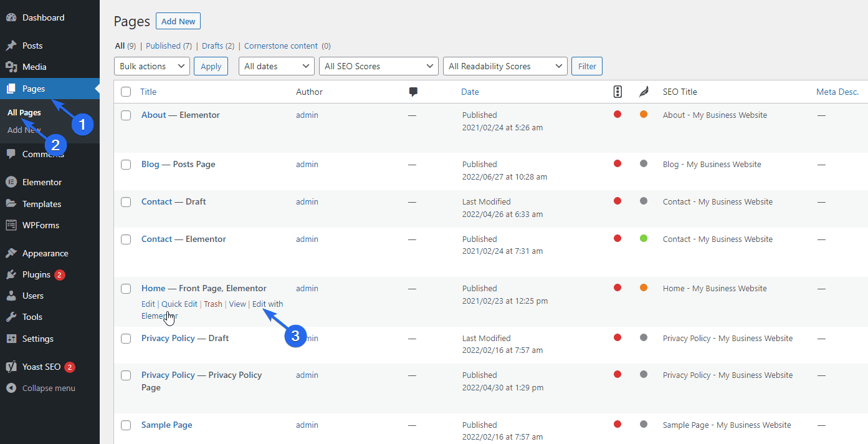Select the Contact Elementor row checkbox
This screenshot has width=868, height=444.
[x=126, y=239]
